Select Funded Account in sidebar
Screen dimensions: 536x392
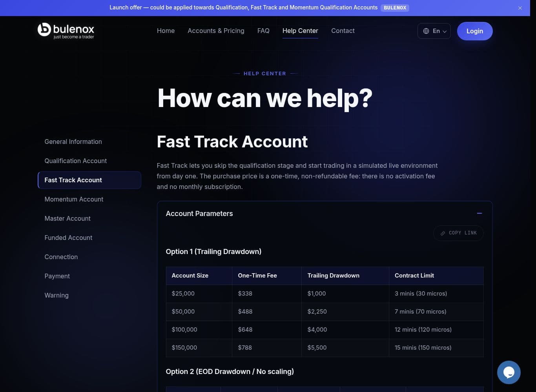point(89,238)
